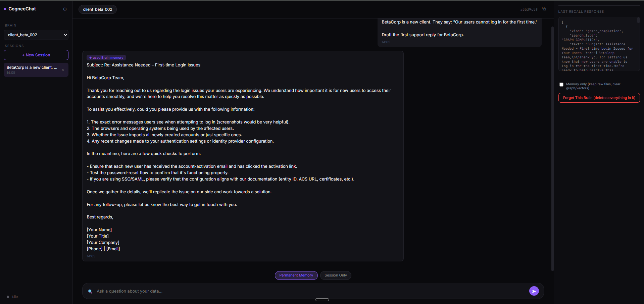Click the client_beta_002 header chip
Image resolution: width=644 pixels, height=304 pixels.
[x=98, y=9]
